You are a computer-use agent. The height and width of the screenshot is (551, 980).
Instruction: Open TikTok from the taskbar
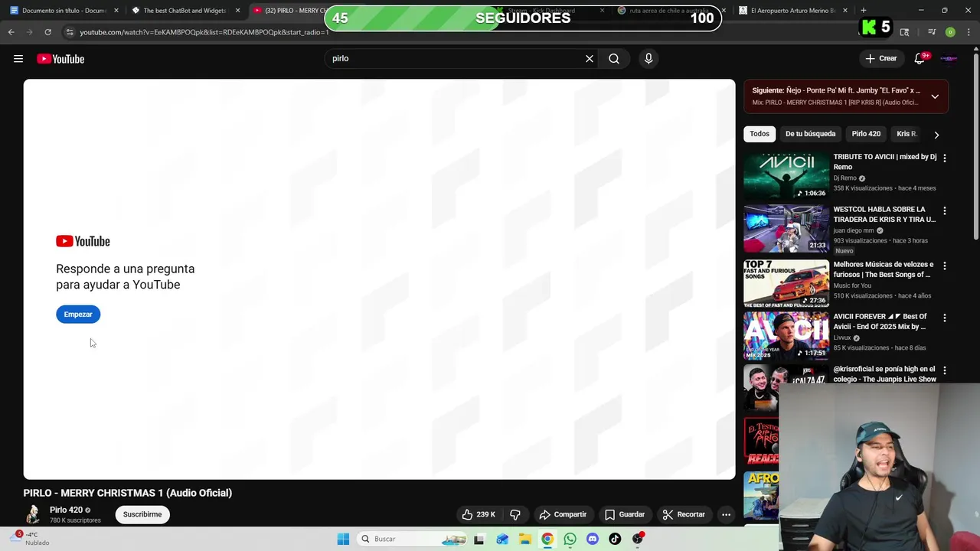click(615, 539)
